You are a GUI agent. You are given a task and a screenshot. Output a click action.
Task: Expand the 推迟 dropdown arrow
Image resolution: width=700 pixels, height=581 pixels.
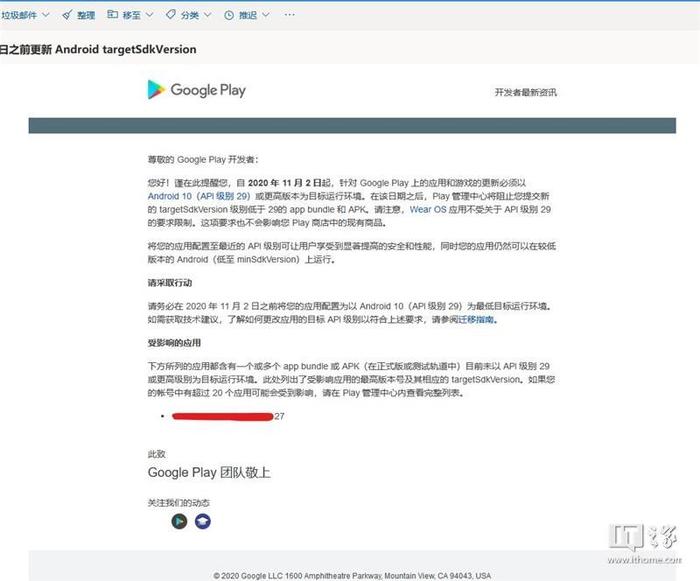tap(266, 15)
